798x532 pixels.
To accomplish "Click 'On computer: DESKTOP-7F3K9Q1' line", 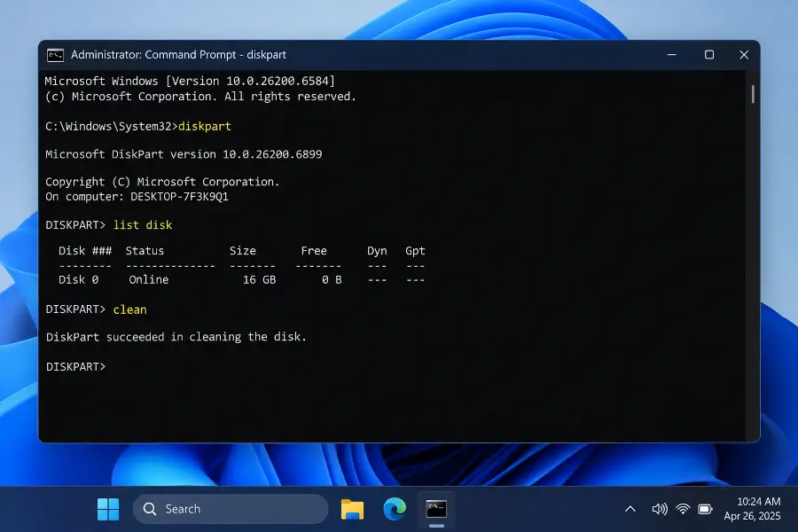I will point(137,197).
